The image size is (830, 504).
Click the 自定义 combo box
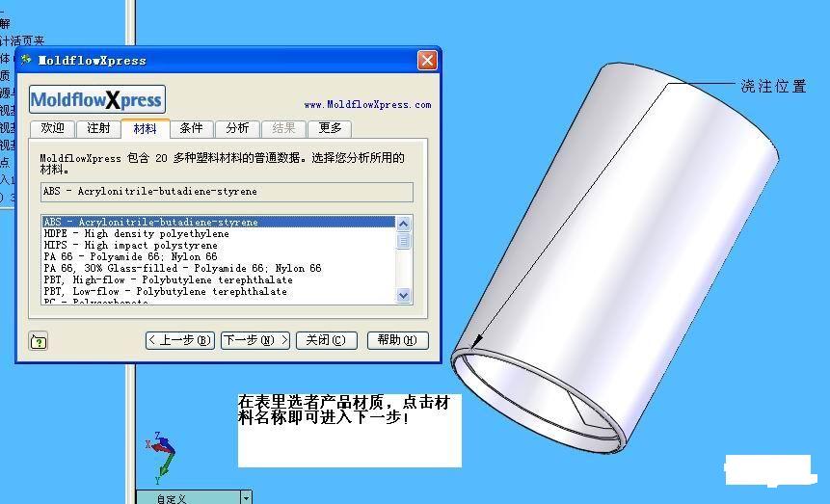pos(194,497)
